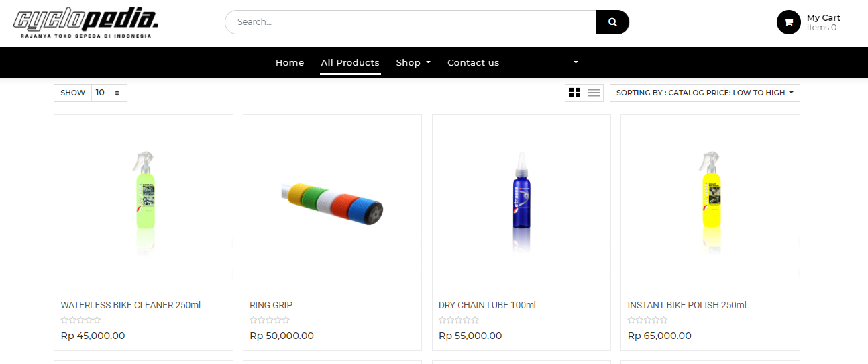Open WATERLESS BIKE CLEANER 250ml product link

(x=131, y=305)
